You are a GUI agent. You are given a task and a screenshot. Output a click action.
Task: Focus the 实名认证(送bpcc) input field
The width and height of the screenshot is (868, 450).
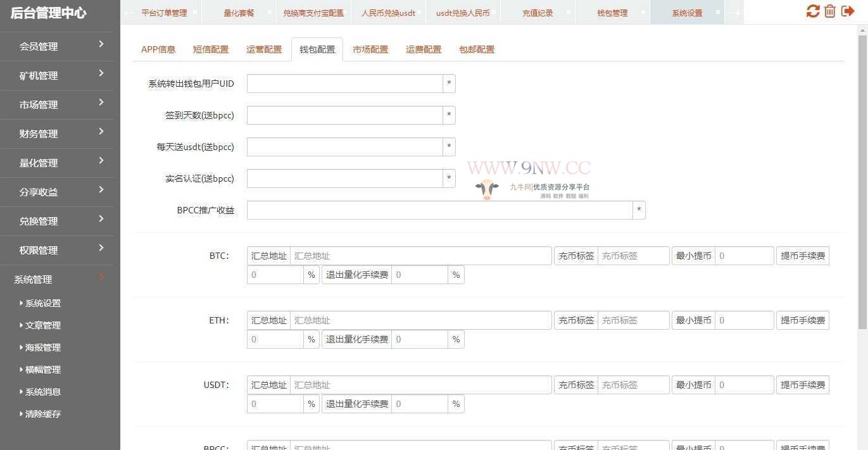[344, 178]
